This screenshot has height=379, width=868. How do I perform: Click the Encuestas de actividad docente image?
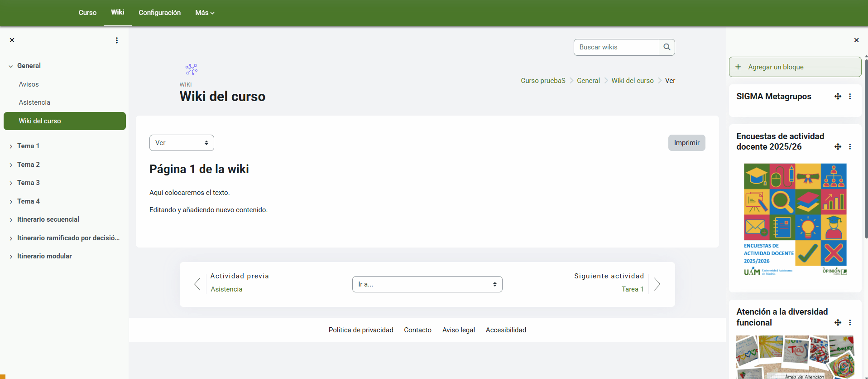click(x=795, y=220)
